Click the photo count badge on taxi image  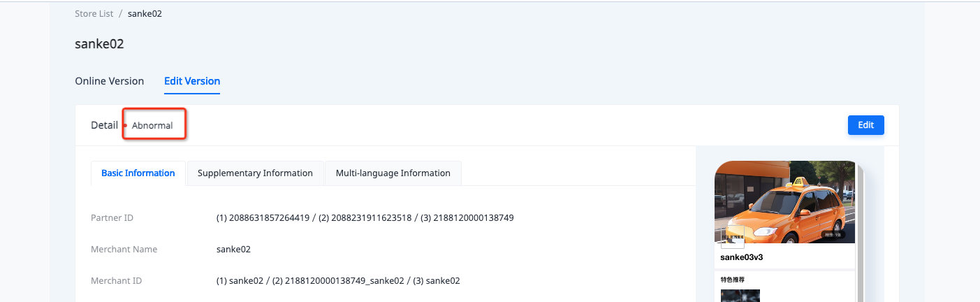834,236
